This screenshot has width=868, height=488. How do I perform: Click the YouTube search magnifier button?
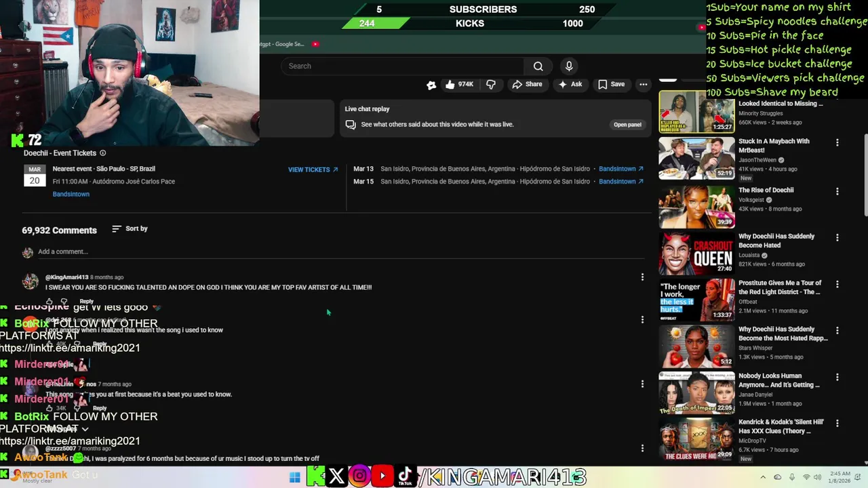tap(538, 66)
